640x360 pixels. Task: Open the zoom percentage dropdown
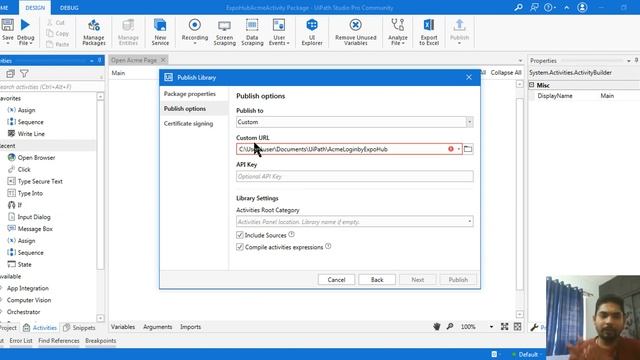tap(491, 327)
